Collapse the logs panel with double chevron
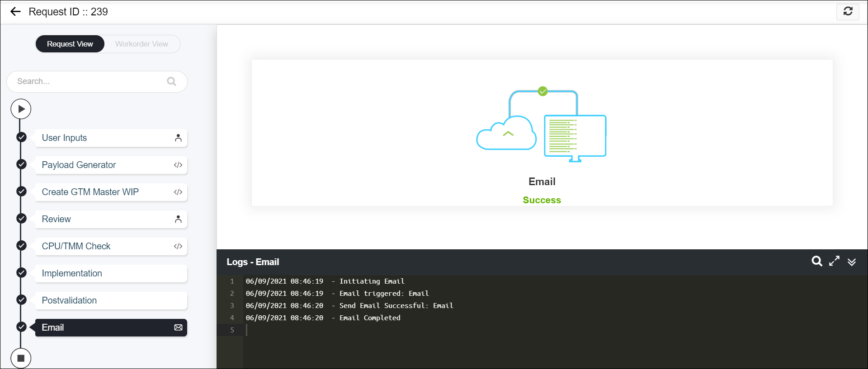This screenshot has height=369, width=868. [x=852, y=262]
